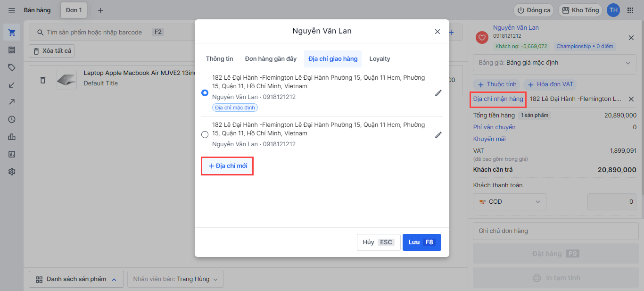Open the history clock sidebar icon

(x=12, y=119)
